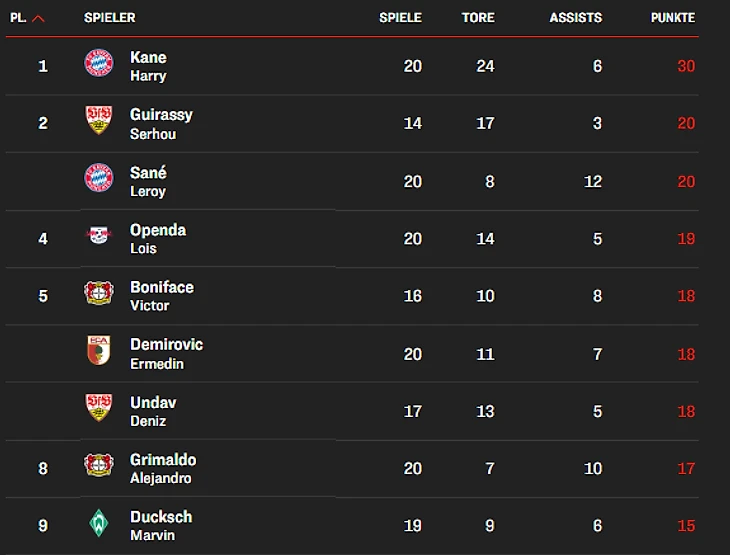730x555 pixels.
Task: Sort table by the TORE column
Action: click(x=478, y=18)
